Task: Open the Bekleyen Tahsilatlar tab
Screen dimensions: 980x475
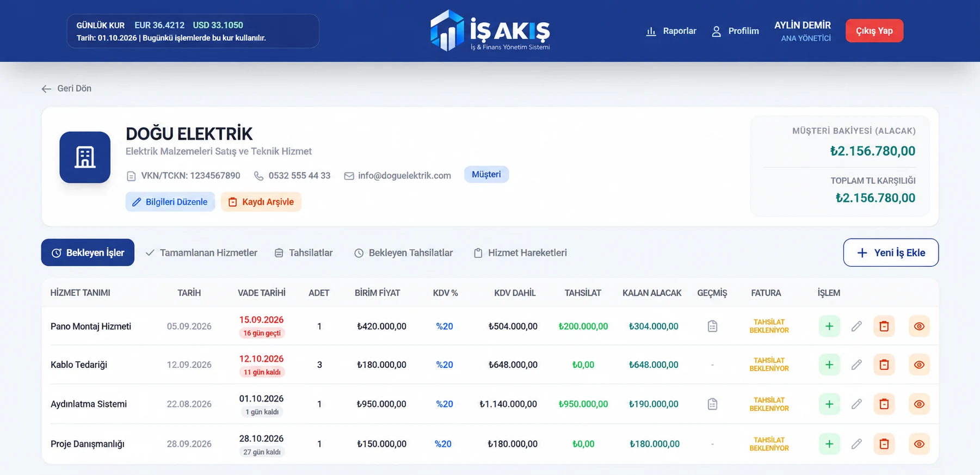Action: (x=403, y=253)
